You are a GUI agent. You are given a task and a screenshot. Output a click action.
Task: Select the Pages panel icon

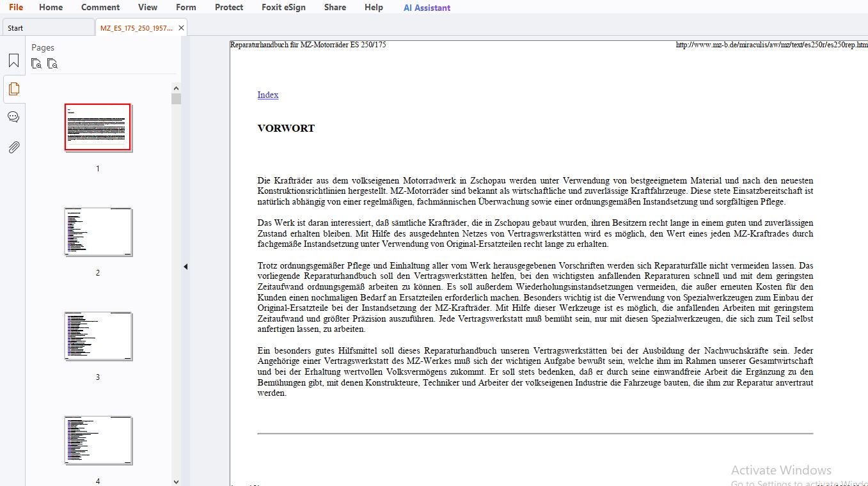click(13, 89)
